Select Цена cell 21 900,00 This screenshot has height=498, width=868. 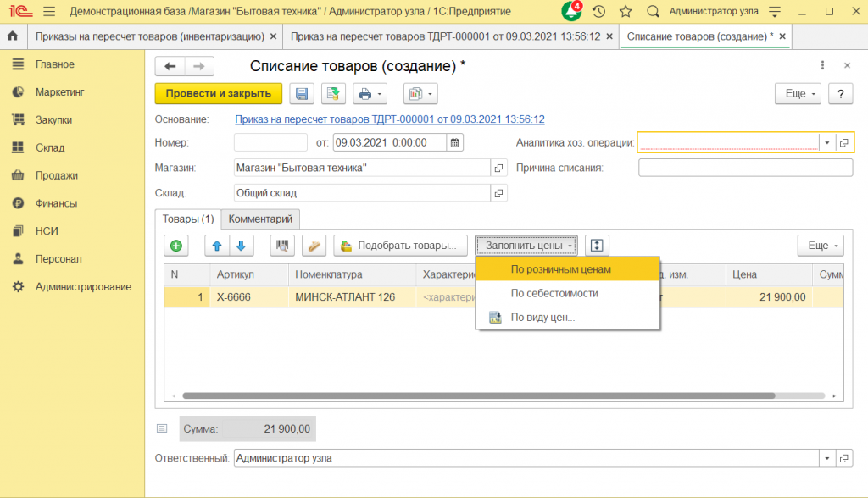tap(769, 297)
